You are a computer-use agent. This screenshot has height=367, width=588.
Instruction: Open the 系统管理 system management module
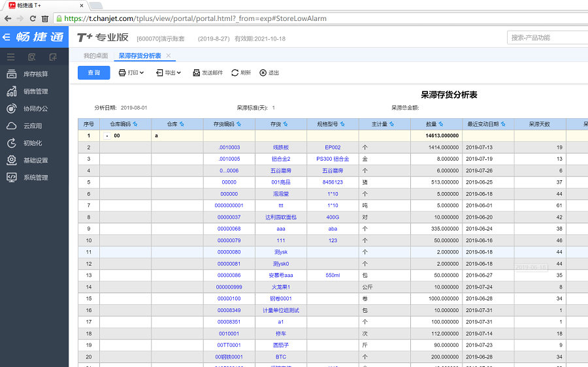(x=35, y=178)
